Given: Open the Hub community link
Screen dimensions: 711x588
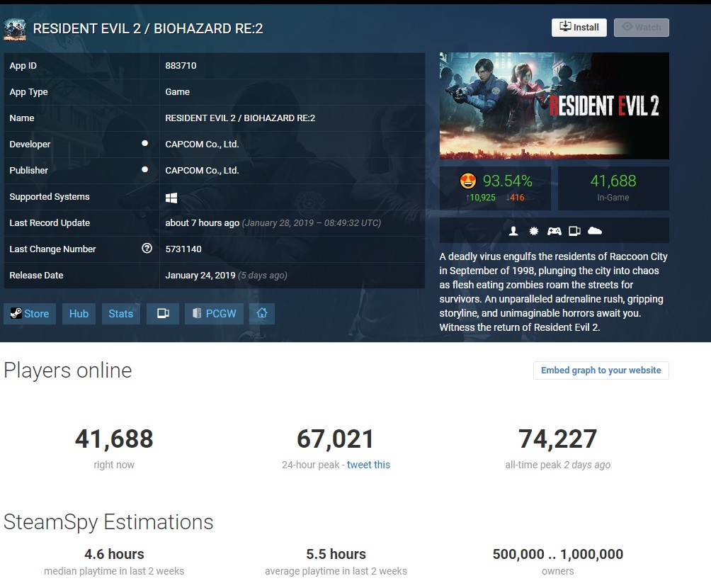Looking at the screenshot, I should [x=79, y=314].
